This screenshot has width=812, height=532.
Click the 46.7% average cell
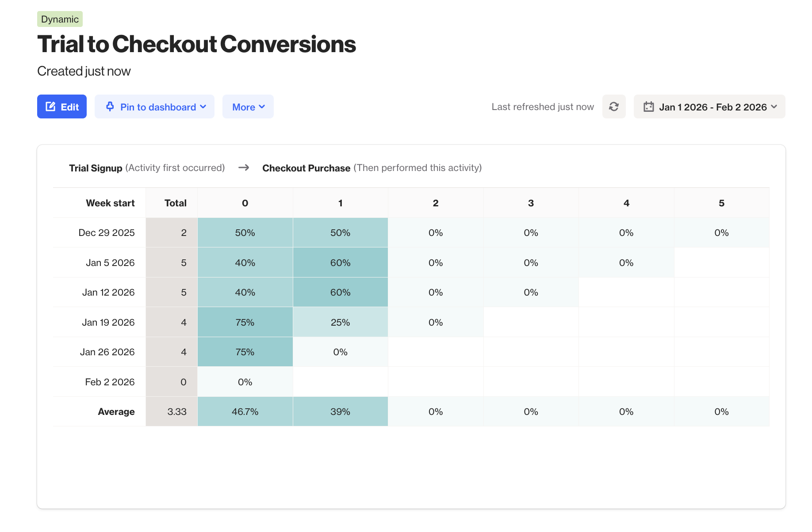[245, 412]
